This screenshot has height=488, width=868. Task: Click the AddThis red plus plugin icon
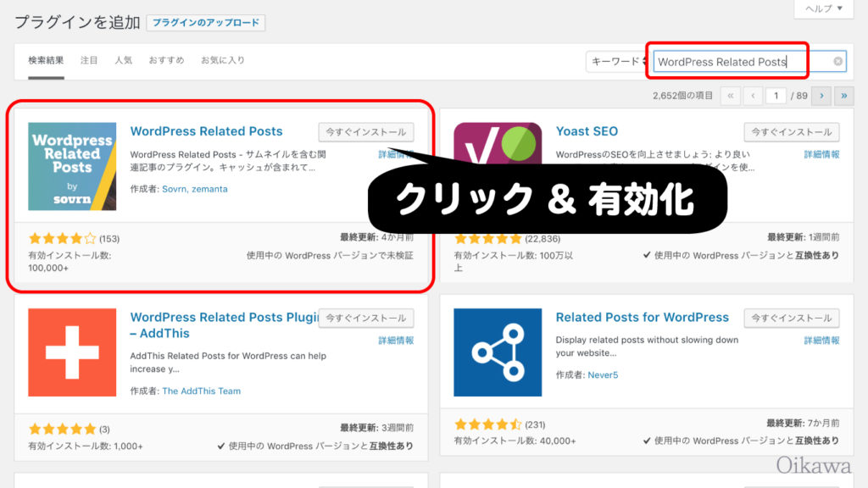tap(72, 352)
